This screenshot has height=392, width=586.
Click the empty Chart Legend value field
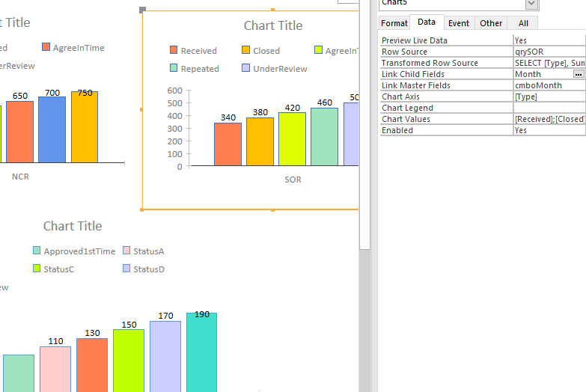pos(549,108)
